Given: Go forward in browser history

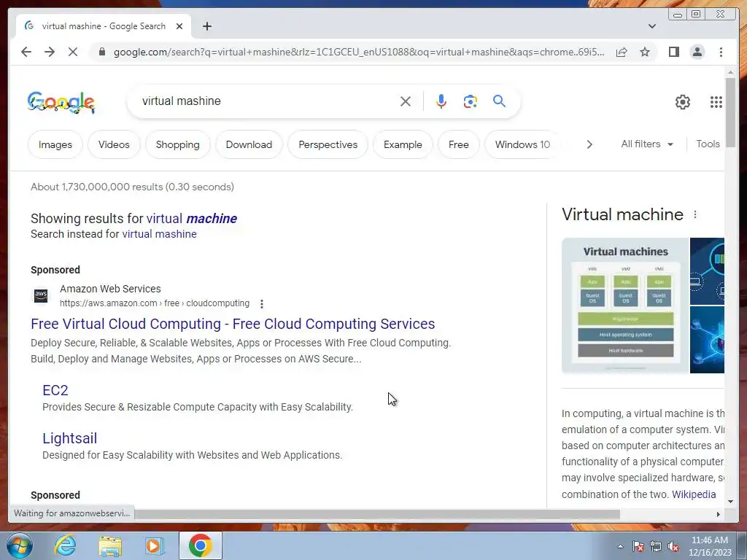Looking at the screenshot, I should pos(50,52).
